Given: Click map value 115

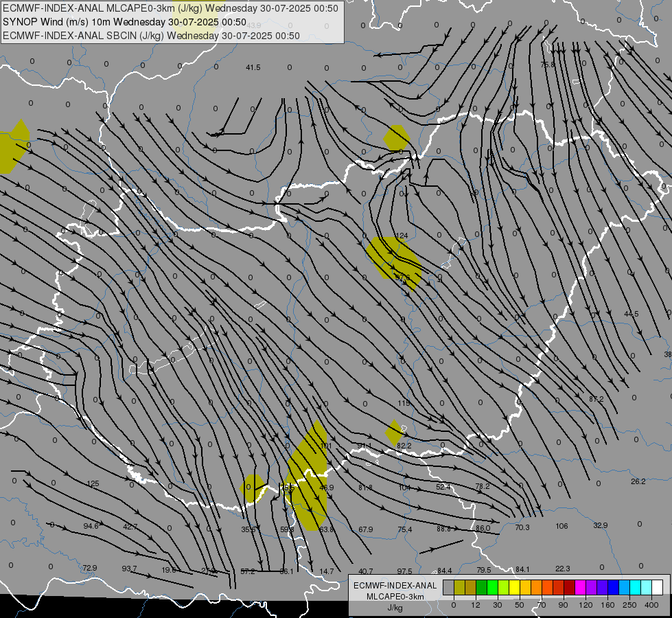Looking at the screenshot, I should (404, 403).
